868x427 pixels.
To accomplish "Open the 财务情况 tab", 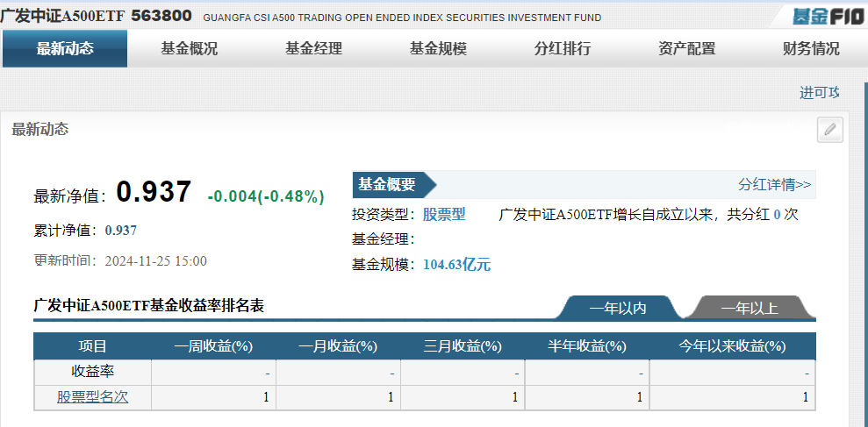I will click(811, 49).
